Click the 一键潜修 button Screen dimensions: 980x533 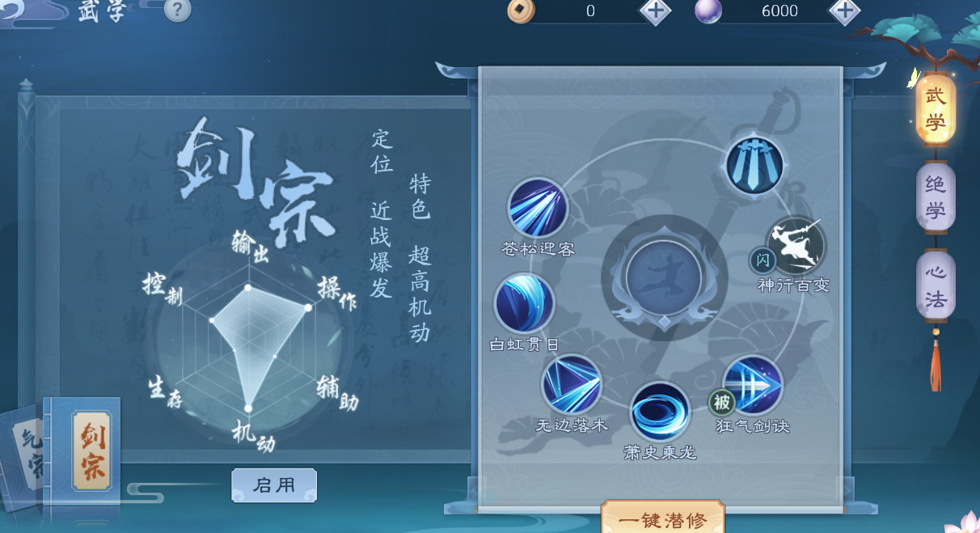tap(663, 518)
